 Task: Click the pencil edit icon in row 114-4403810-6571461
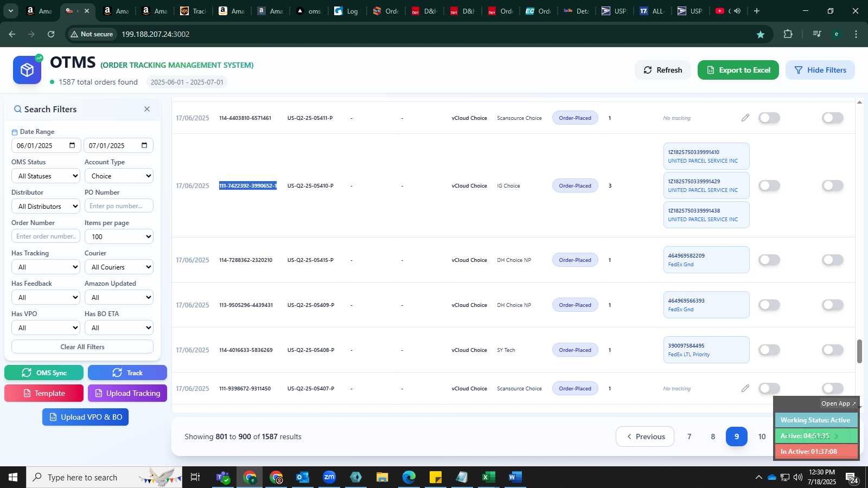point(745,118)
